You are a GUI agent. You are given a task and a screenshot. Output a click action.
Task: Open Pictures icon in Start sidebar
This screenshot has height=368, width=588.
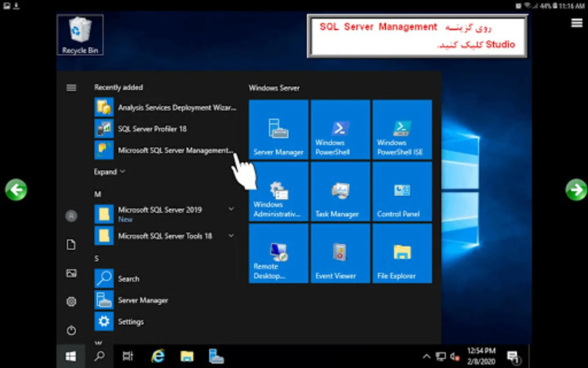(x=71, y=273)
